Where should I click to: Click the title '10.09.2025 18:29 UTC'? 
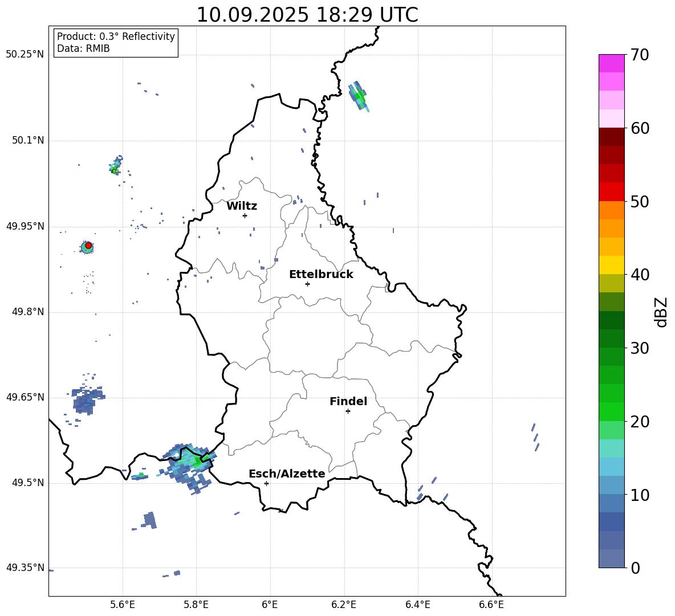(307, 15)
